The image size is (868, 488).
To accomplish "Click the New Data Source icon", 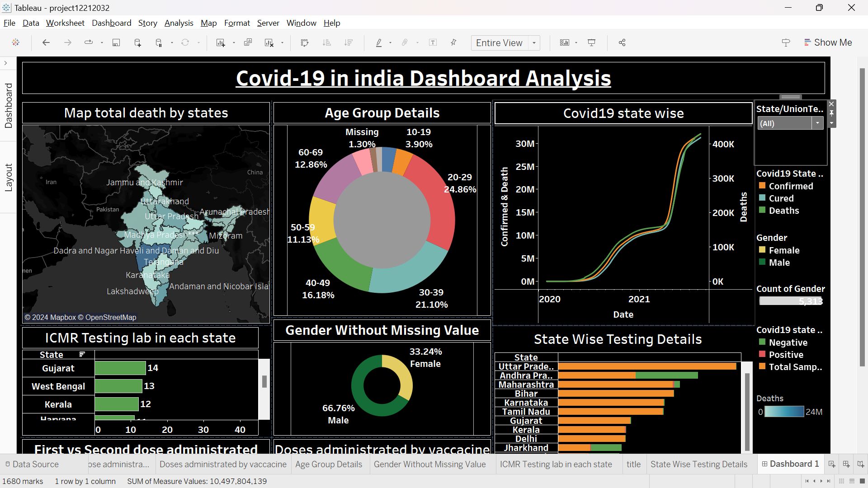I will [x=137, y=42].
